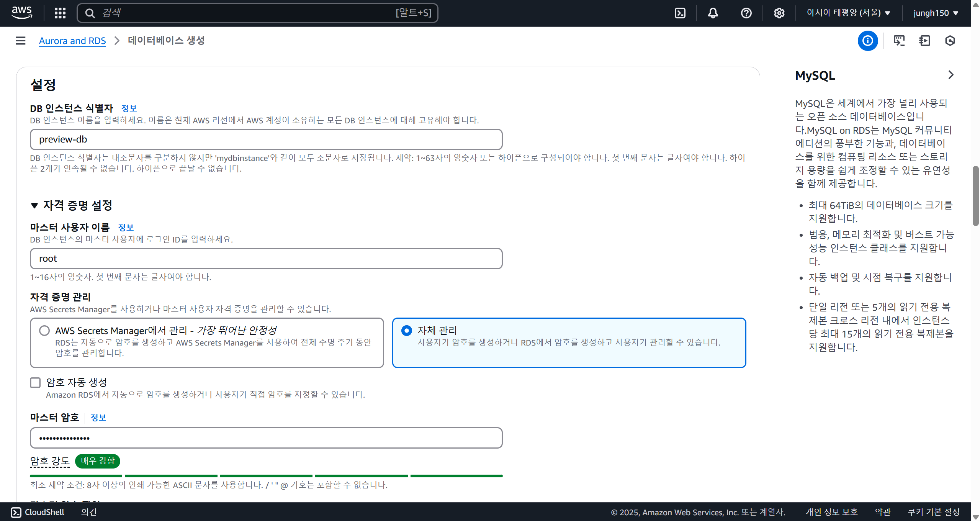Click the page vertical scrollbar thumb
Image resolution: width=980 pixels, height=521 pixels.
(x=975, y=195)
